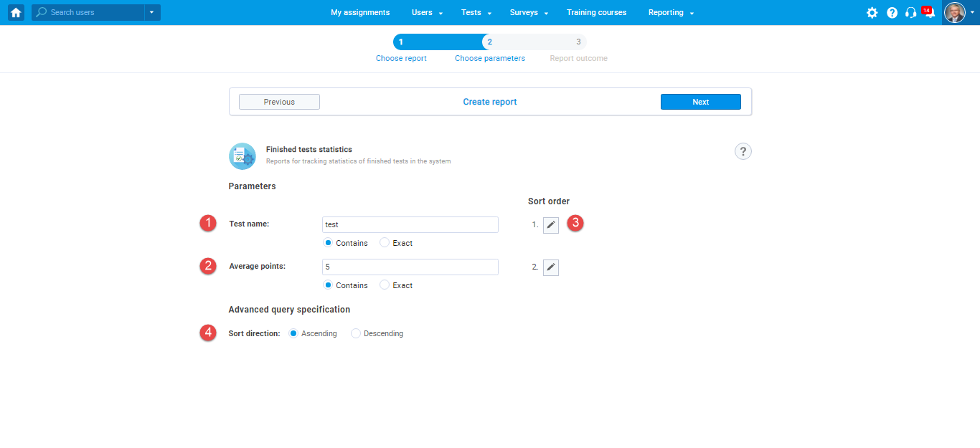
Task: Expand the Users menu dropdown
Action: click(x=427, y=13)
